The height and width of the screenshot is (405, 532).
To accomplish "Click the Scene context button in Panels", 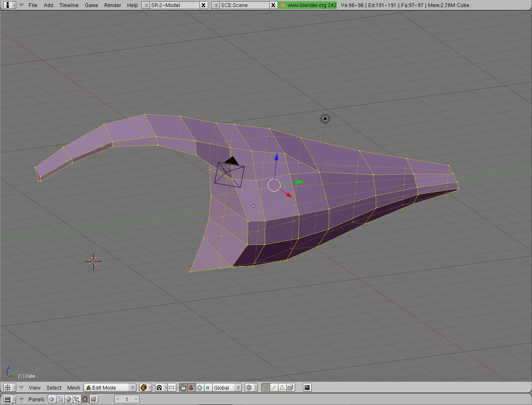I will tap(94, 399).
